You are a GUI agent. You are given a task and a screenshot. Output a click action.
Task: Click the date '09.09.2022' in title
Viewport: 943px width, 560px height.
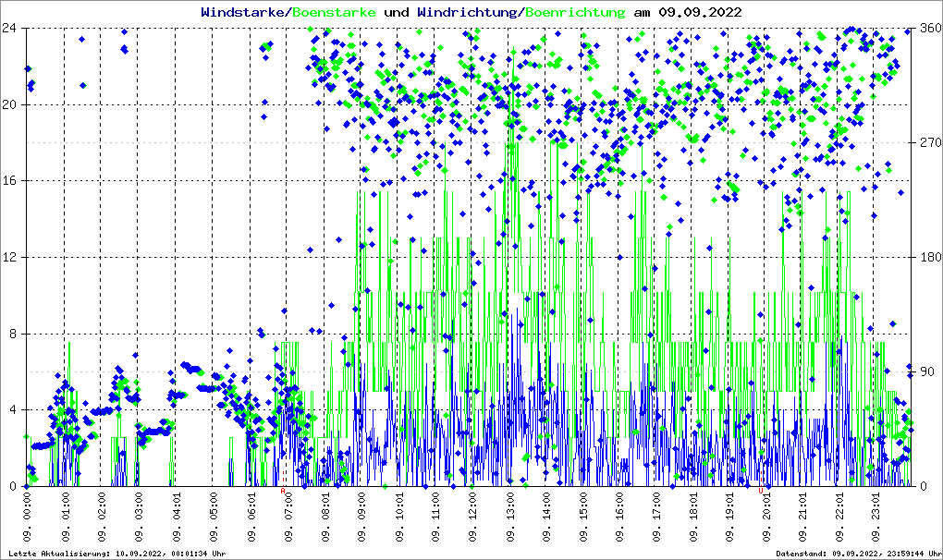coord(699,12)
